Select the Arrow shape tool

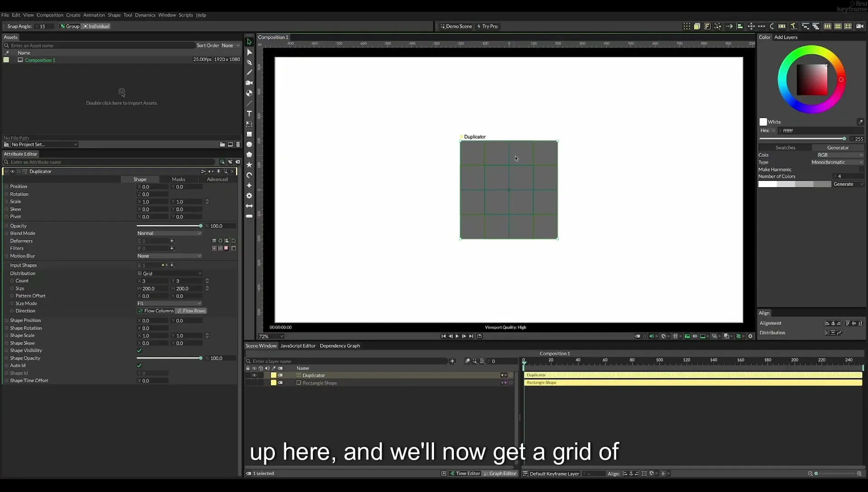coord(249,206)
